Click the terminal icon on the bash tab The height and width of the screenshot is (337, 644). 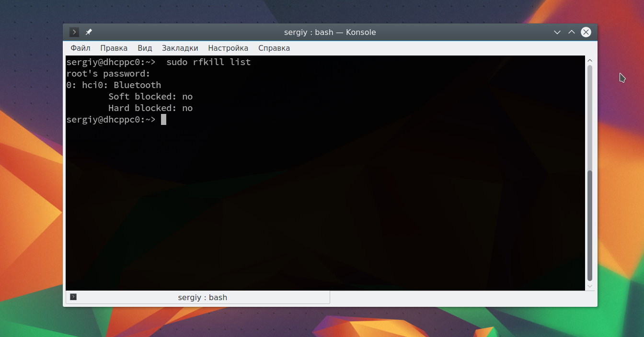[73, 297]
